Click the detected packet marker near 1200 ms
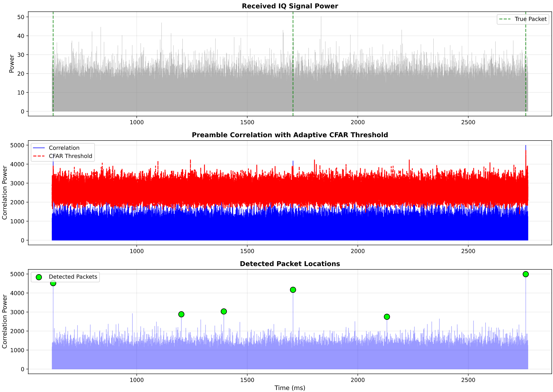The height and width of the screenshot is (392, 553). point(181,314)
